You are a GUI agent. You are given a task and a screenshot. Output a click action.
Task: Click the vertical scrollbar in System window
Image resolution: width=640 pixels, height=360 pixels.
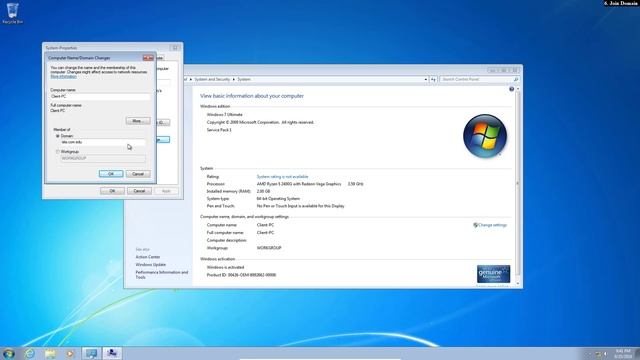pos(518,184)
